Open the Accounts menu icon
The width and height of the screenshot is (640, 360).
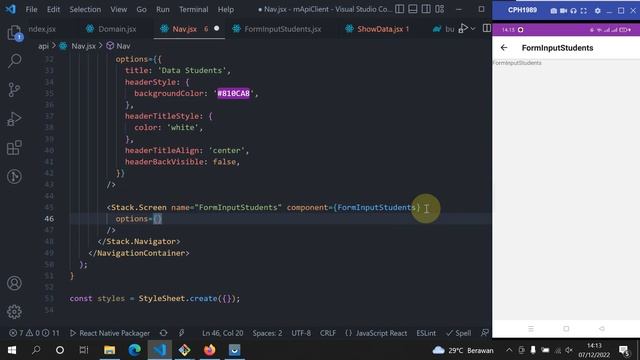pyautogui.click(x=14, y=283)
